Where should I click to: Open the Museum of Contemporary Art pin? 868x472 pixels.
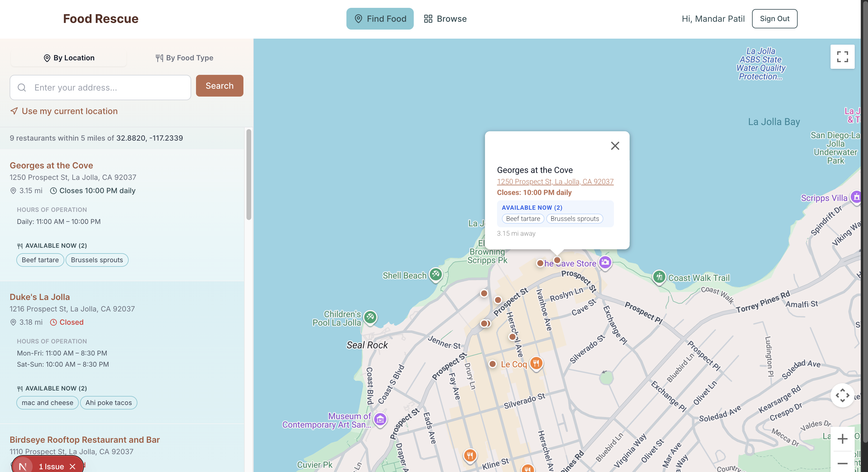[x=380, y=419]
